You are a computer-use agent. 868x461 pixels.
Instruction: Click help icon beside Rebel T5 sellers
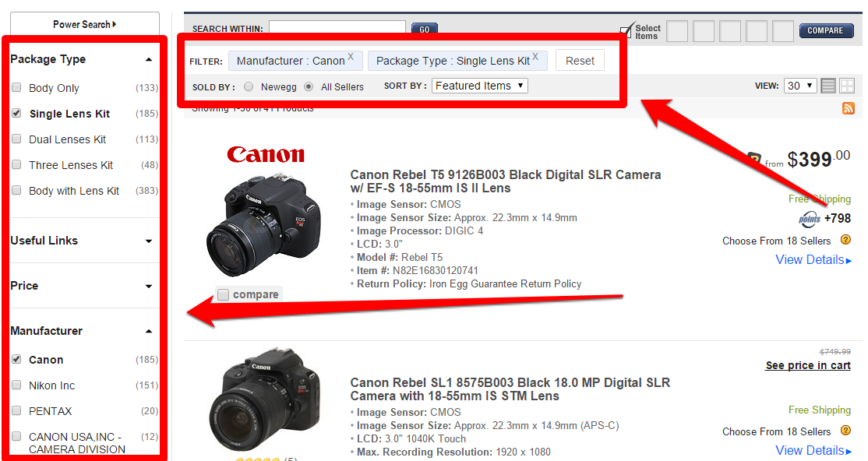(x=845, y=240)
